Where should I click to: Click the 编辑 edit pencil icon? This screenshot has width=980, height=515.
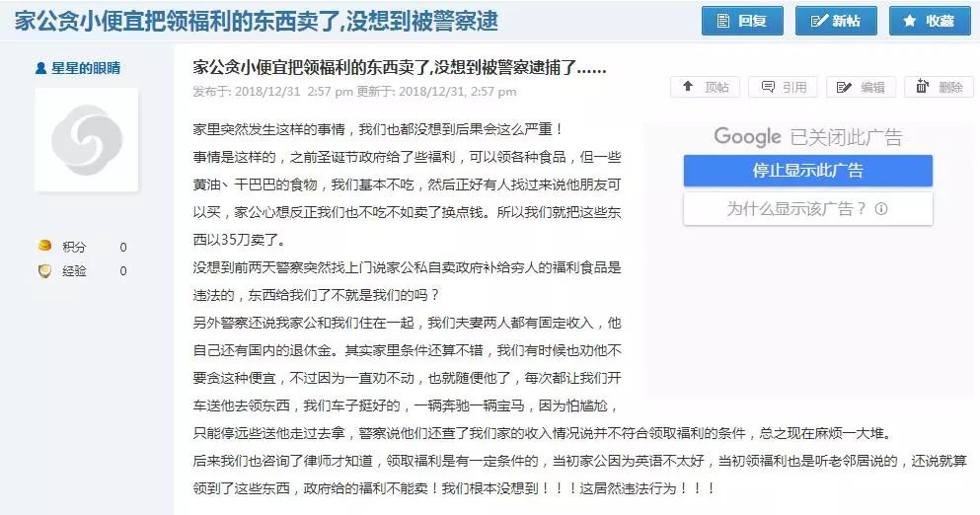coord(844,87)
